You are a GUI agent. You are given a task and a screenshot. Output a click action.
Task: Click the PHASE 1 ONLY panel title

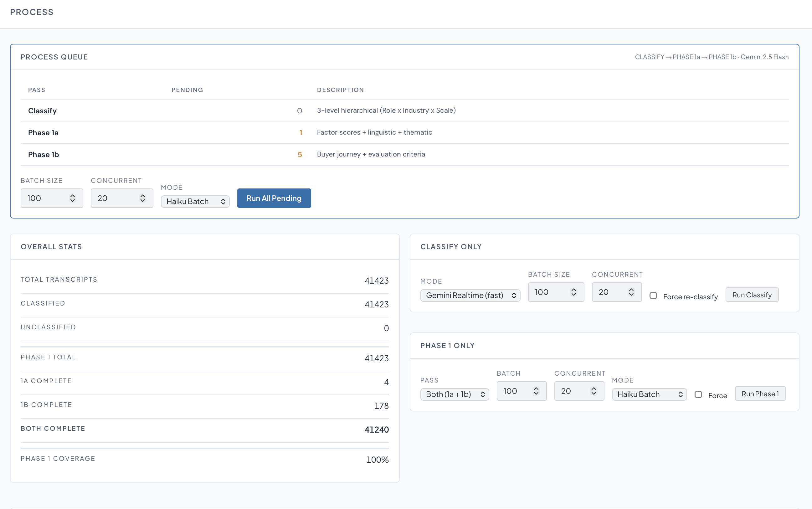click(x=447, y=346)
